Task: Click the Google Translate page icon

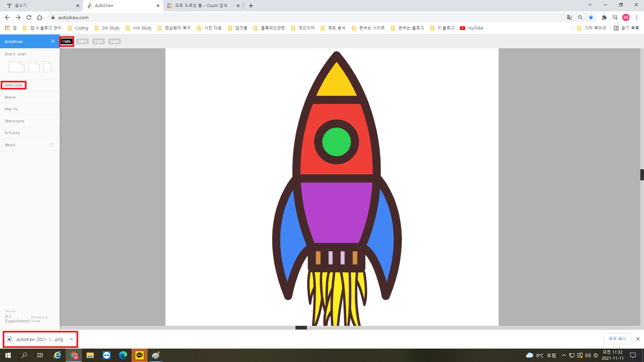Action: (569, 17)
